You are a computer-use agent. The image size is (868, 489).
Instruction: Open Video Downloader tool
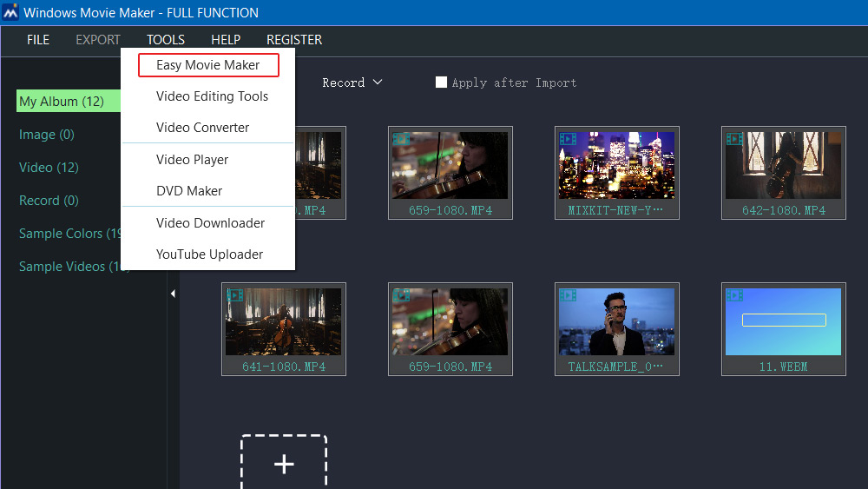tap(208, 222)
